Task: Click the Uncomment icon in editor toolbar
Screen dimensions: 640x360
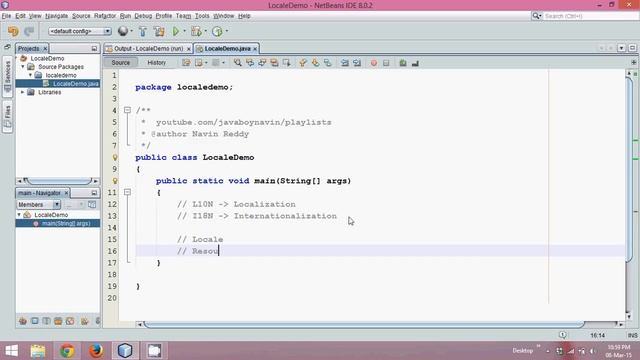Action: [x=415, y=63]
